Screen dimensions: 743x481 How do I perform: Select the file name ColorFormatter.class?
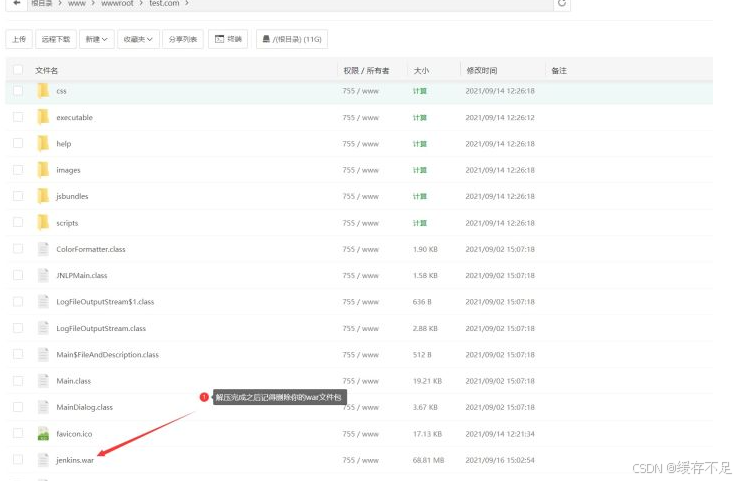[x=91, y=249]
